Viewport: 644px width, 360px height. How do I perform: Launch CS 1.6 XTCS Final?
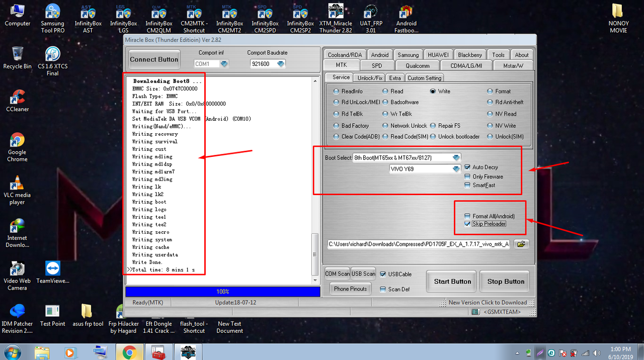coord(52,61)
